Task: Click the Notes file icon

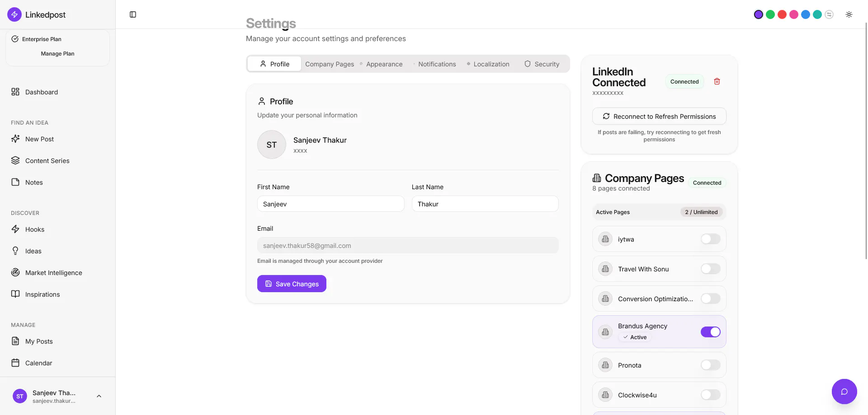Action: point(15,182)
